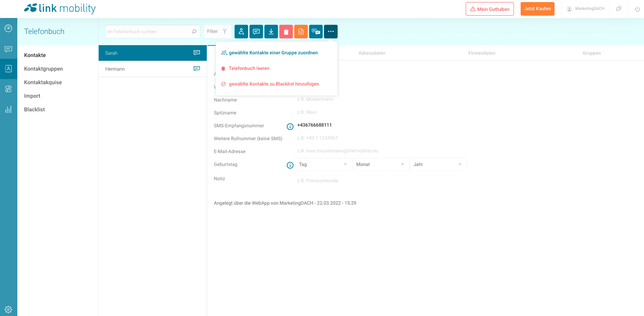
Task: Click the 'Mein Guthaben' button
Action: [489, 9]
